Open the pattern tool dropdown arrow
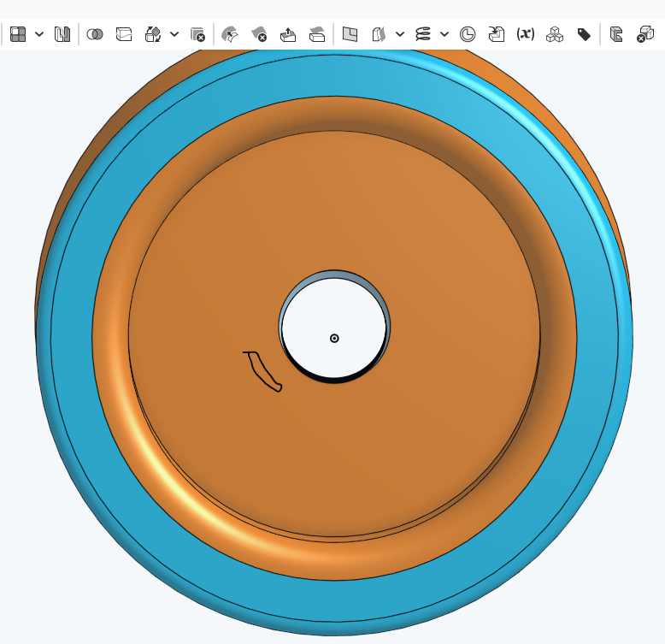 point(39,34)
